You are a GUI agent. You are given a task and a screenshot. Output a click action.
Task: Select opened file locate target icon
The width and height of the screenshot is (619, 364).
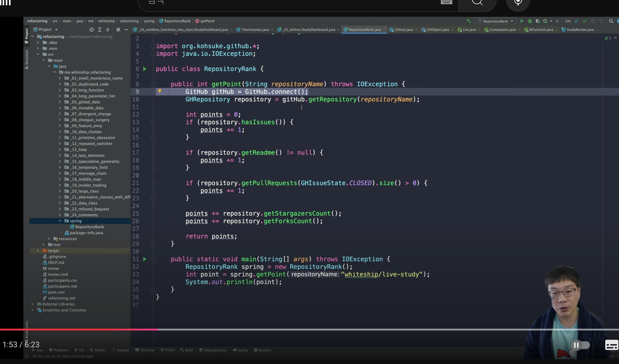pos(92,29)
